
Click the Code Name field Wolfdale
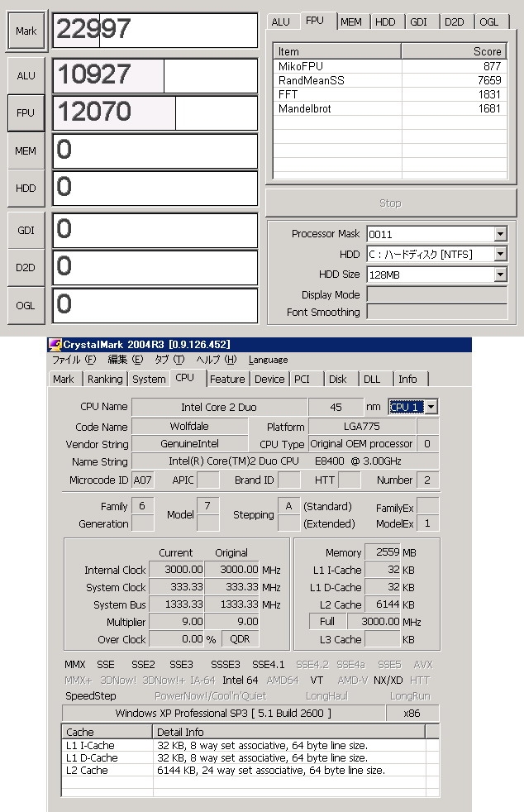(x=189, y=426)
